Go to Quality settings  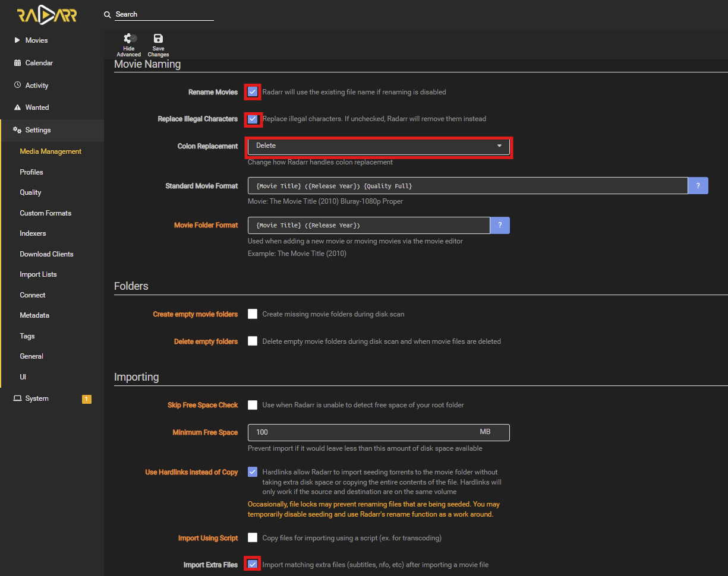pos(30,192)
